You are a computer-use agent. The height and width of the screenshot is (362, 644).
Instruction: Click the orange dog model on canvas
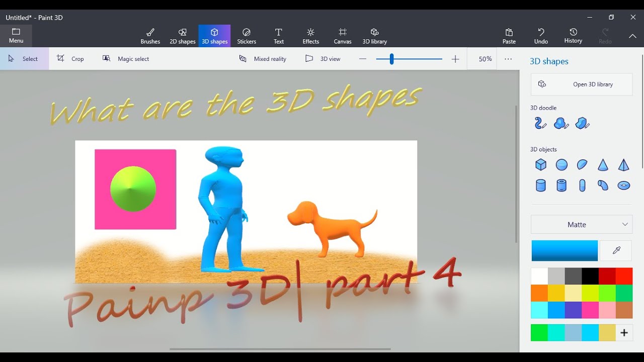tap(332, 228)
